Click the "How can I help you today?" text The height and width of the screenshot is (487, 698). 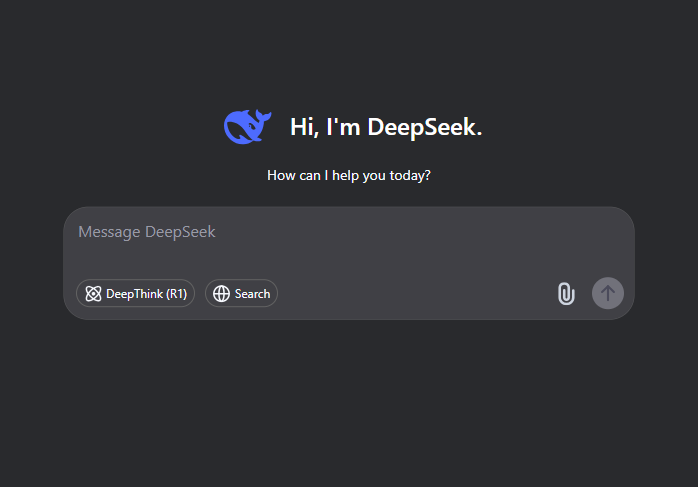click(x=349, y=175)
